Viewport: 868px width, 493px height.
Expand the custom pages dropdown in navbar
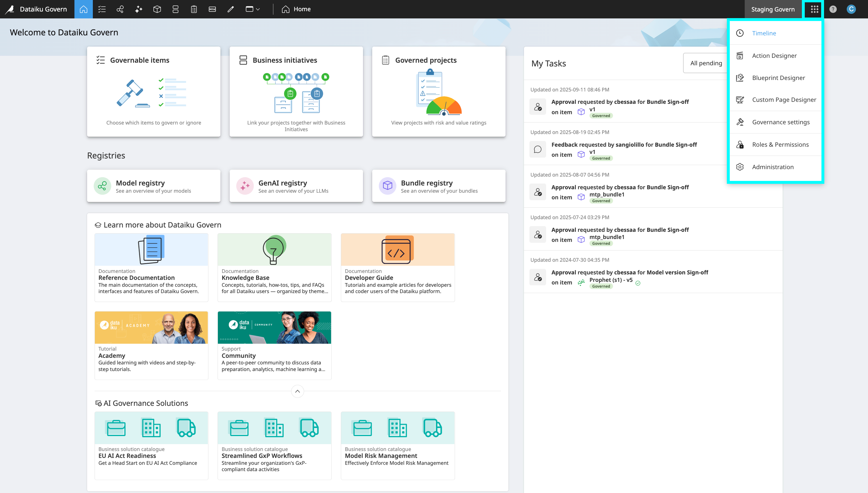253,9
